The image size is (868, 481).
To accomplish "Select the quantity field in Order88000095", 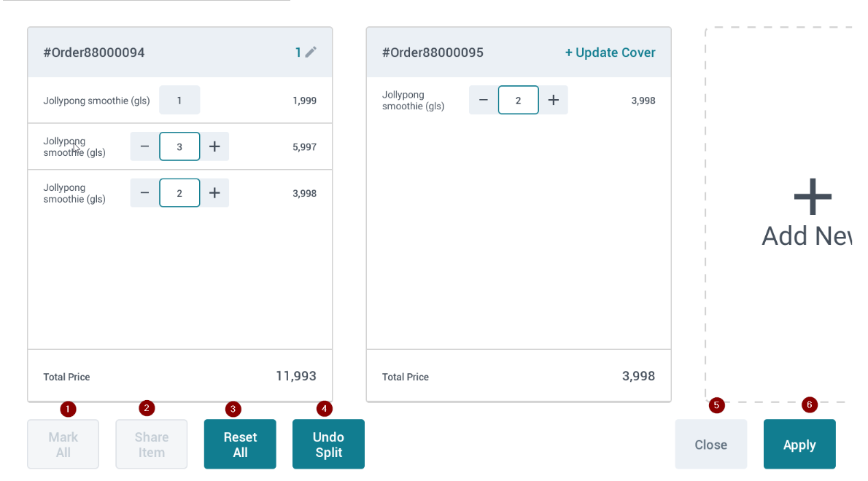I will pyautogui.click(x=518, y=100).
